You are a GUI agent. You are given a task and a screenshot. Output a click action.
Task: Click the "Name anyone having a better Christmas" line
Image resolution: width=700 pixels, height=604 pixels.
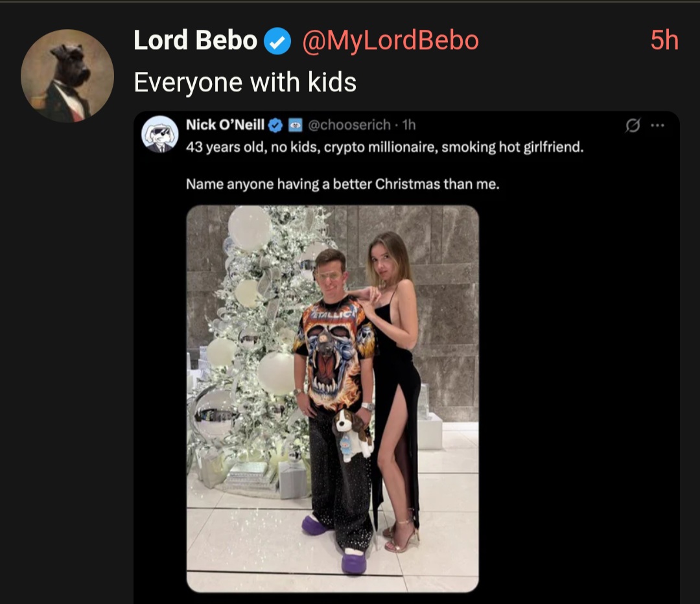click(x=343, y=184)
